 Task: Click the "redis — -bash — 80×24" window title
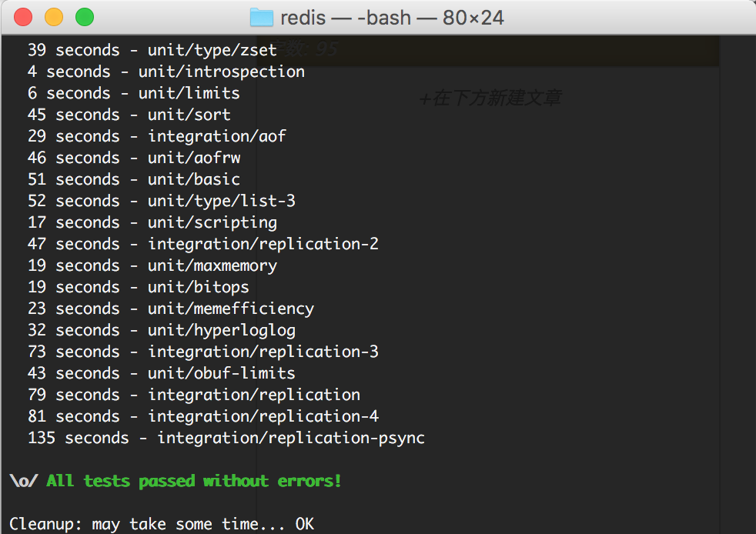392,17
